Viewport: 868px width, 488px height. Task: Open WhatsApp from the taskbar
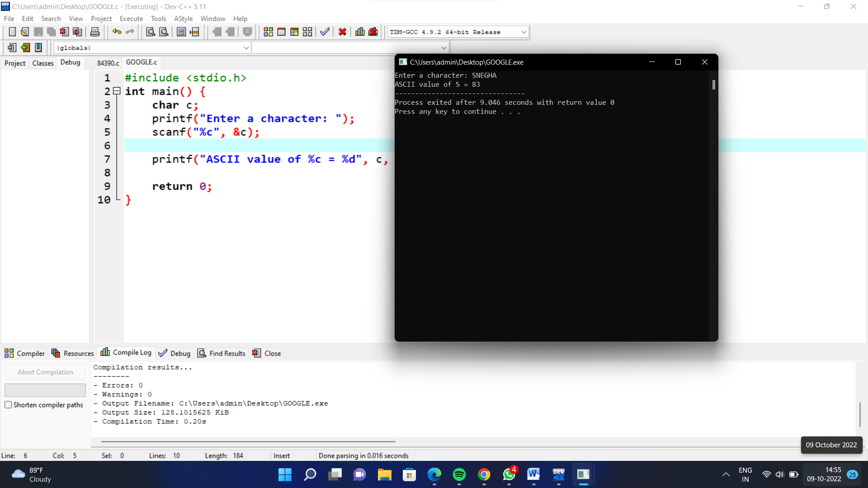(x=508, y=474)
